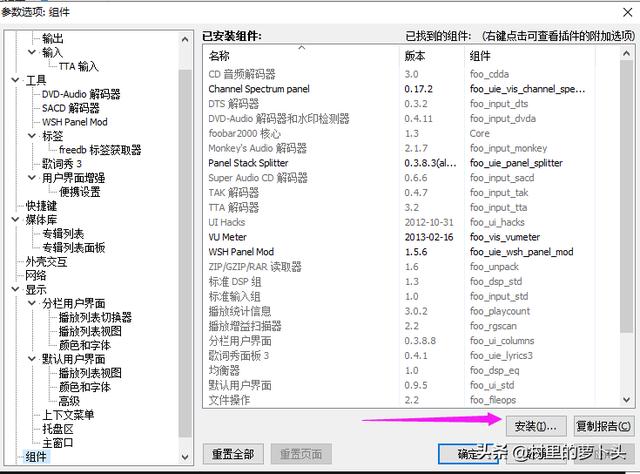Click the 重置页面 button
This screenshot has height=474, width=640.
pos(301,454)
